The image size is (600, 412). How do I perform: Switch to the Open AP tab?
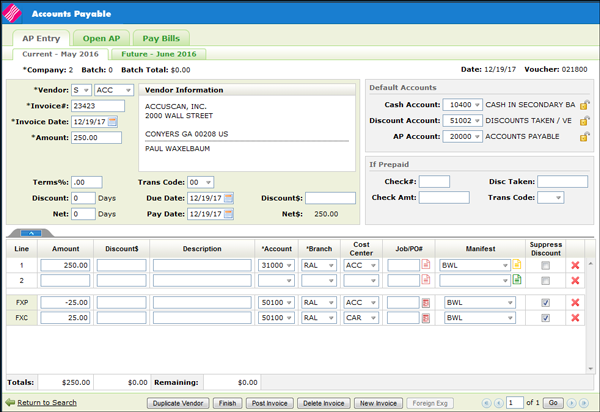(x=99, y=37)
